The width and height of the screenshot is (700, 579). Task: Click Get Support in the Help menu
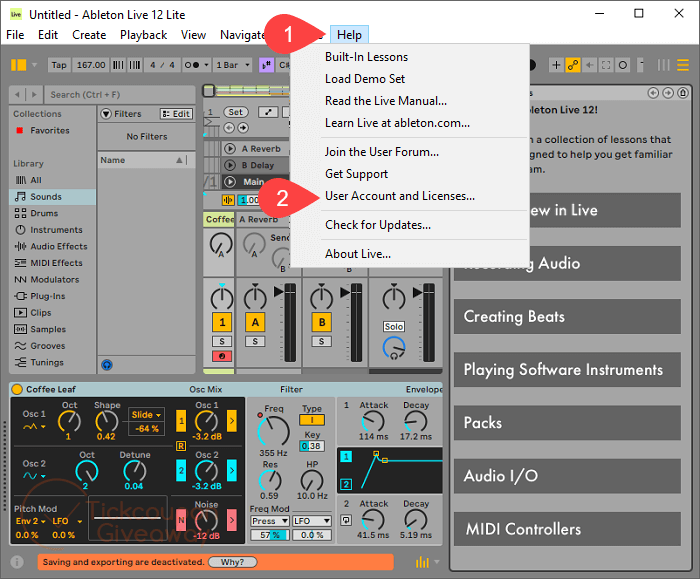(356, 174)
